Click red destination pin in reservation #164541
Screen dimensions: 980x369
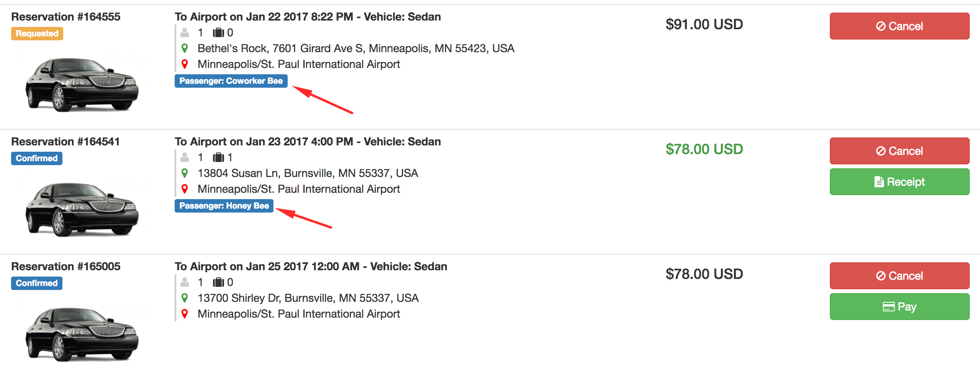click(x=185, y=189)
